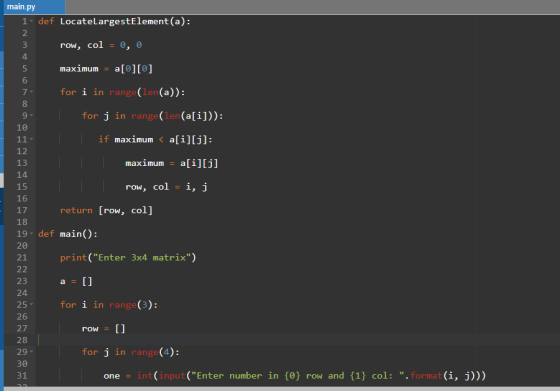
Task: Click 'maximum = a[0][0]' assignment
Action: [106, 69]
